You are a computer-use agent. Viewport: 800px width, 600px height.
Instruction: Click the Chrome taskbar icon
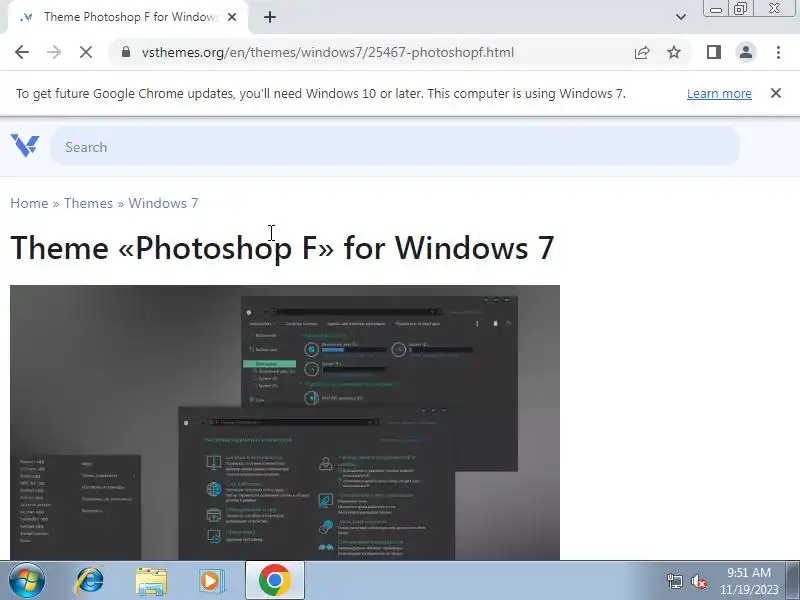pos(274,581)
